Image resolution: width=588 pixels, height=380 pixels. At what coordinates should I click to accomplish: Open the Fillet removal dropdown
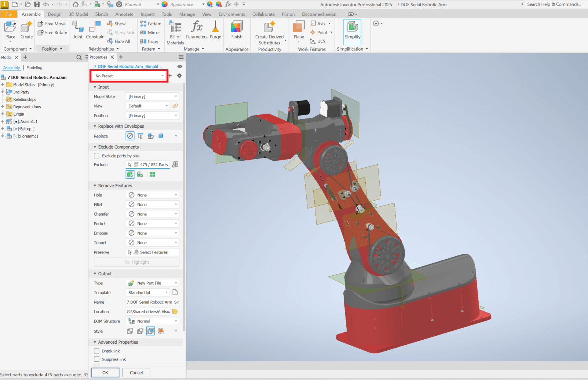152,205
